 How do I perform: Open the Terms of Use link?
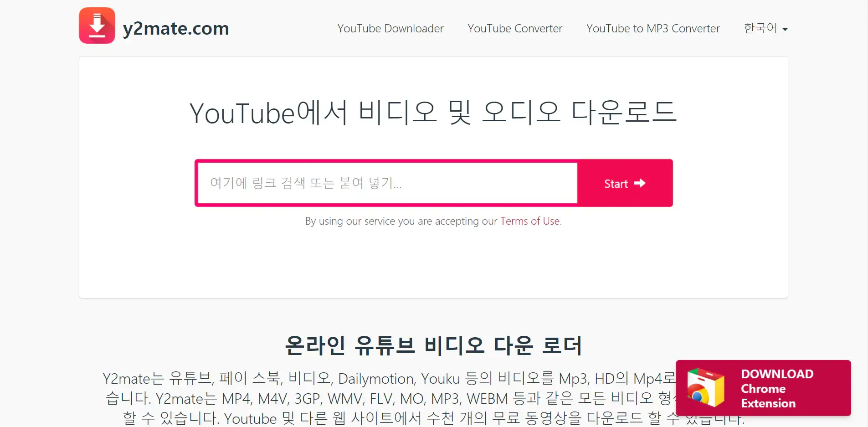[529, 221]
